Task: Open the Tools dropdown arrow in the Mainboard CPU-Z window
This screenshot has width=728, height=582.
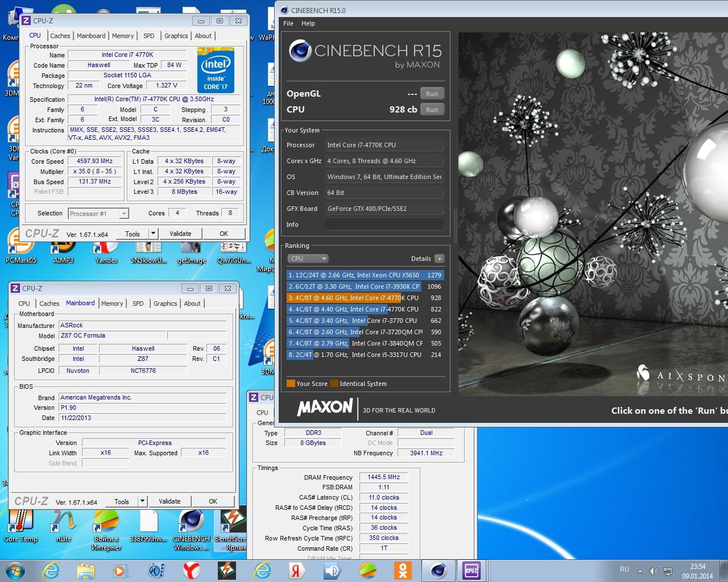Action: (142, 501)
